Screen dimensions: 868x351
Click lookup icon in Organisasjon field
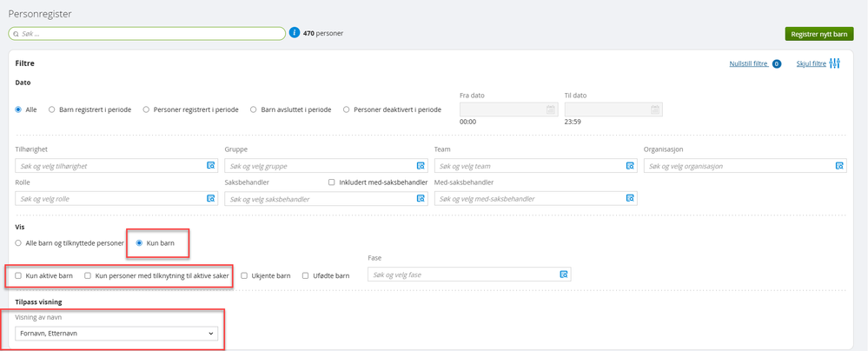[839, 166]
